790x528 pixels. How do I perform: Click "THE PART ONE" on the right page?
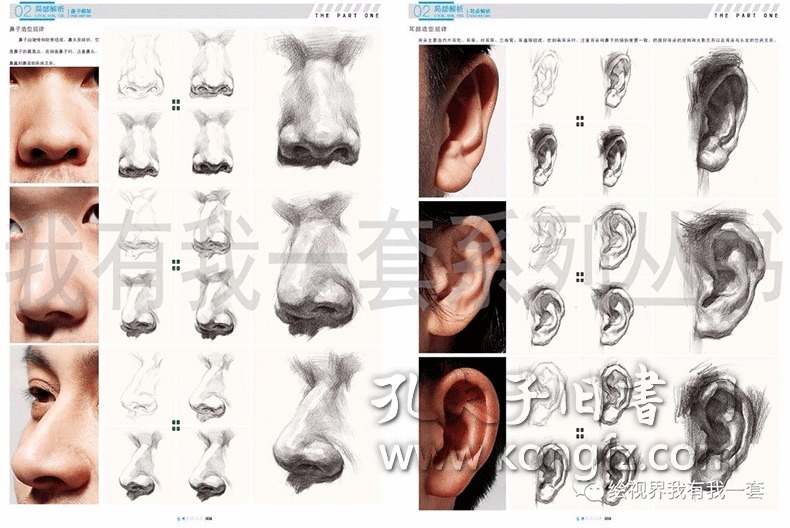pos(747,15)
